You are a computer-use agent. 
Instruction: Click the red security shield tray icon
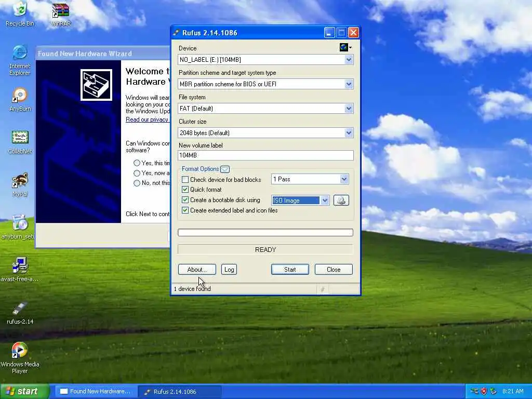[484, 391]
